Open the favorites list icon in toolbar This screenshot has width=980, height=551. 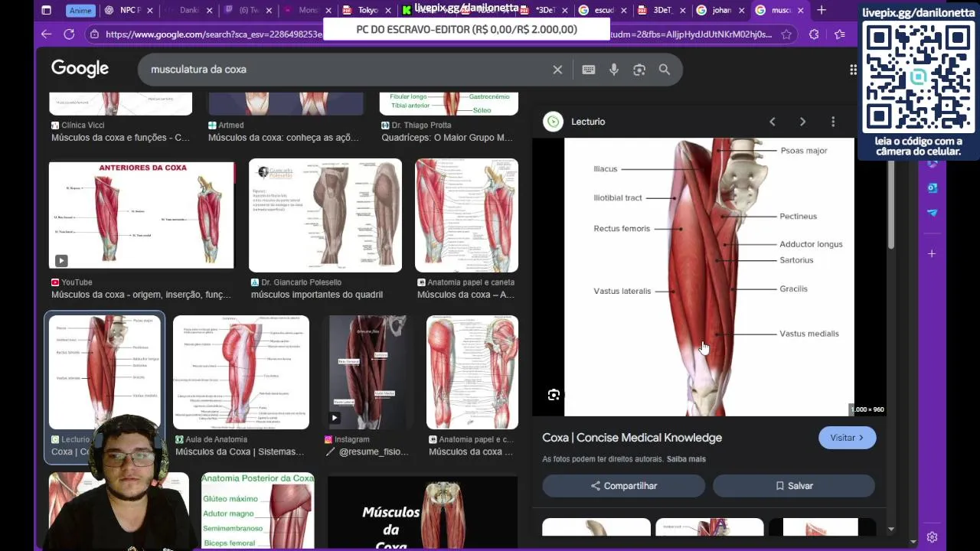click(x=840, y=34)
